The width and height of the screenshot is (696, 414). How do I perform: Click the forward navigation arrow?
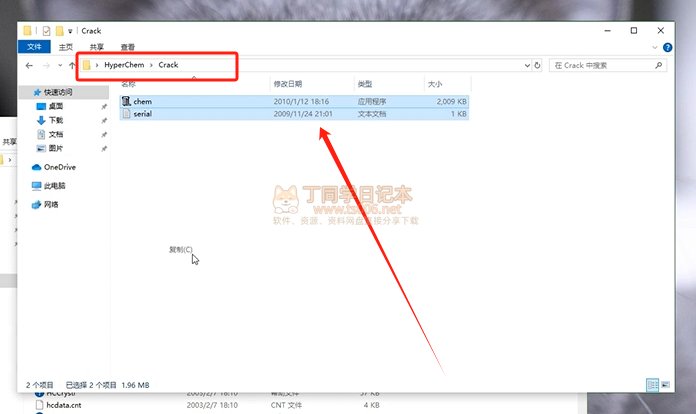click(46, 65)
